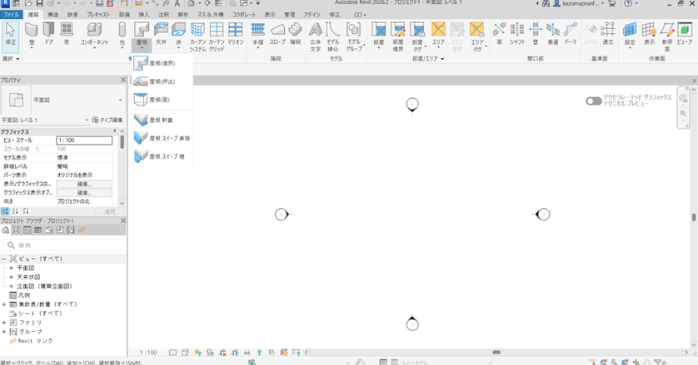Close the プロジェクト ブラウザ panel
This screenshot has width=698, height=365.
coord(123,221)
